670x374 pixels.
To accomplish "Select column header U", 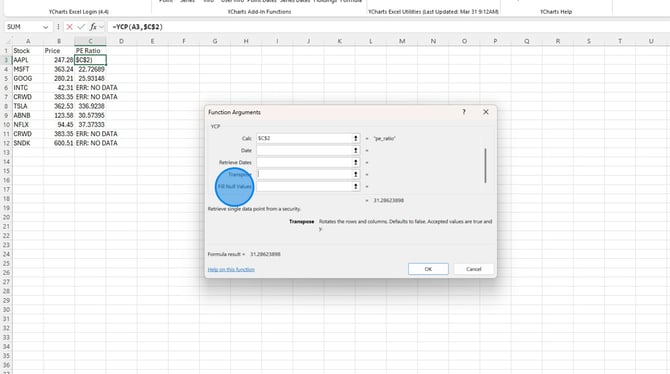I will click(x=651, y=41).
